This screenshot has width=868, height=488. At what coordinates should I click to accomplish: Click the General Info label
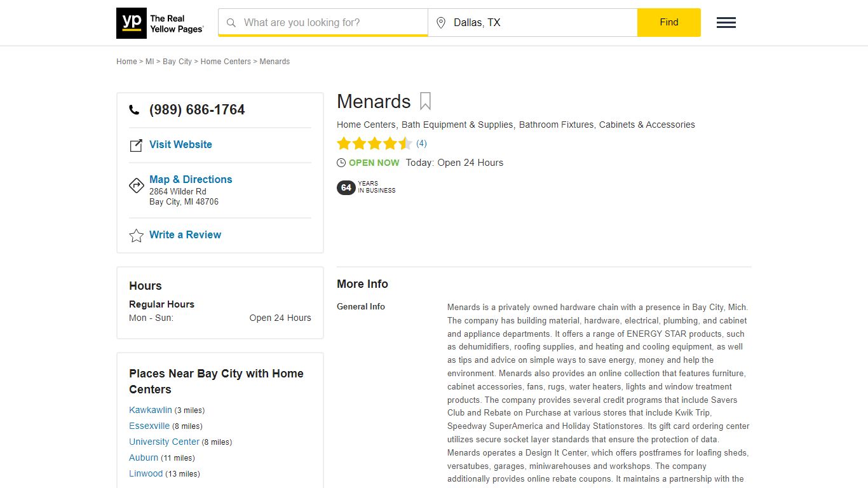tap(361, 306)
